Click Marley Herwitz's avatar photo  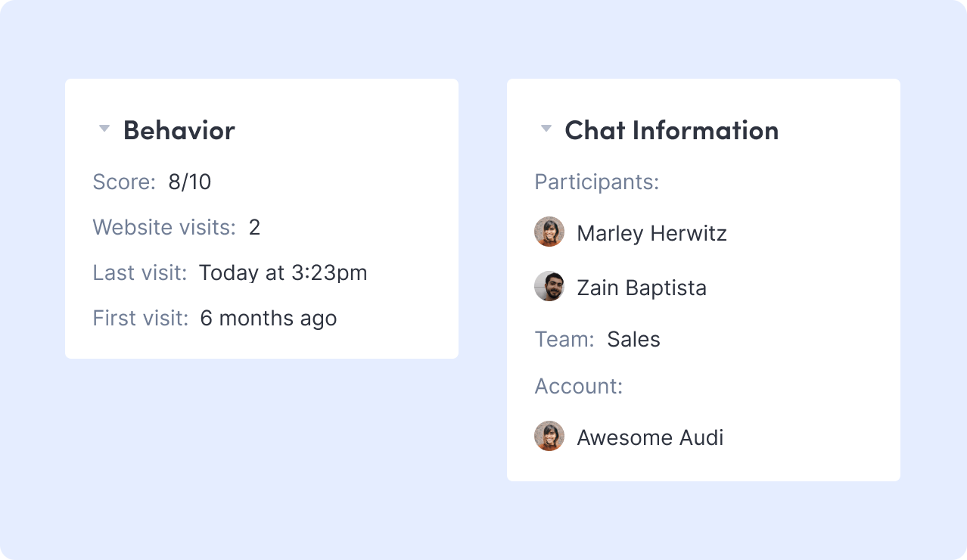point(549,232)
